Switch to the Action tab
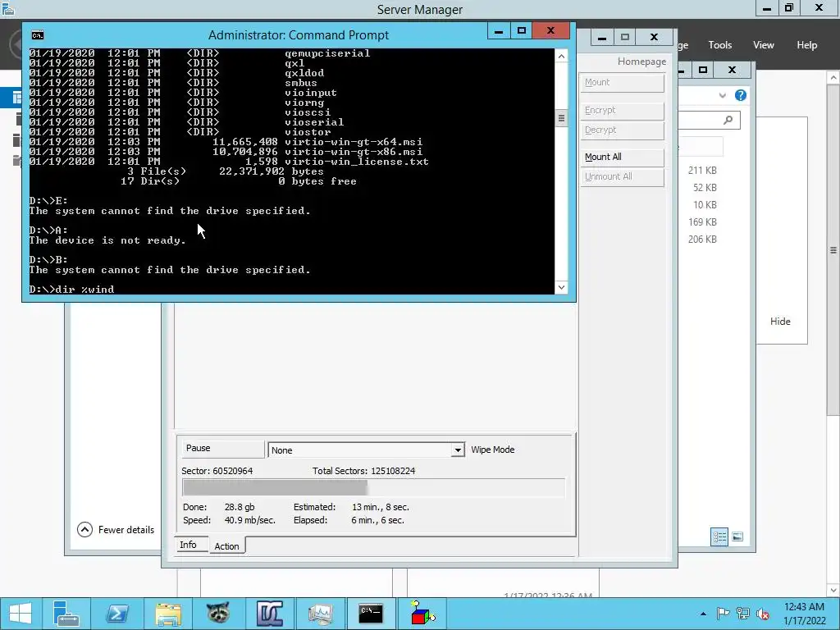The image size is (840, 630). (226, 546)
